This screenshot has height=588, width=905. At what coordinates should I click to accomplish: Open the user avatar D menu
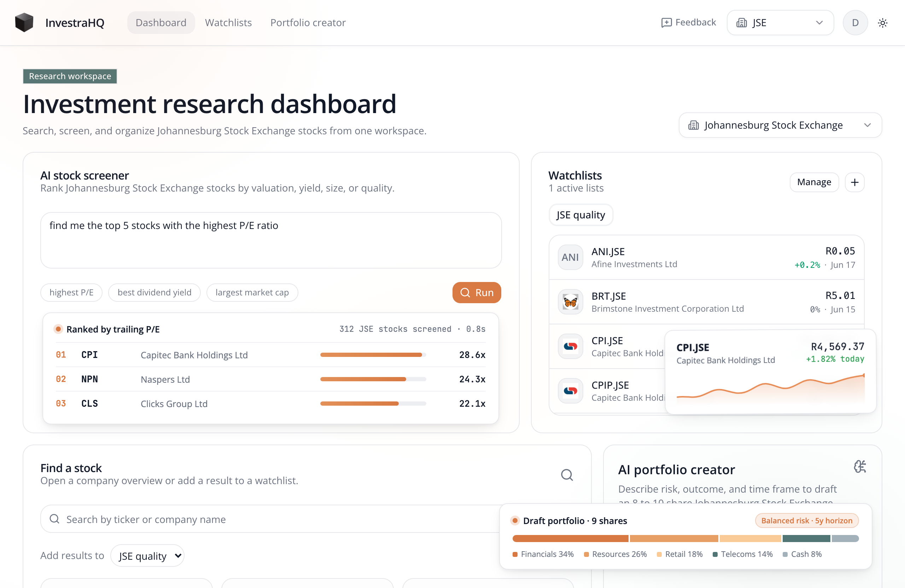(855, 23)
